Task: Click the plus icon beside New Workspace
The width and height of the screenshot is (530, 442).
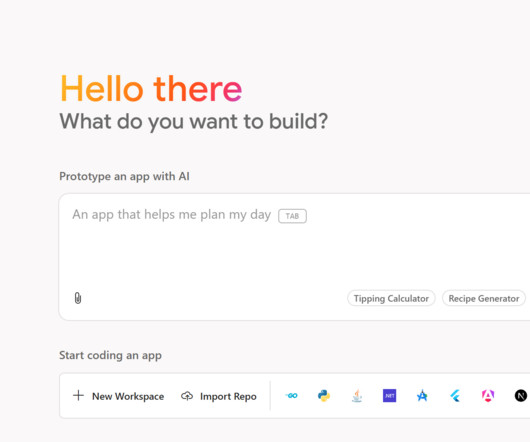Action: pos(78,395)
